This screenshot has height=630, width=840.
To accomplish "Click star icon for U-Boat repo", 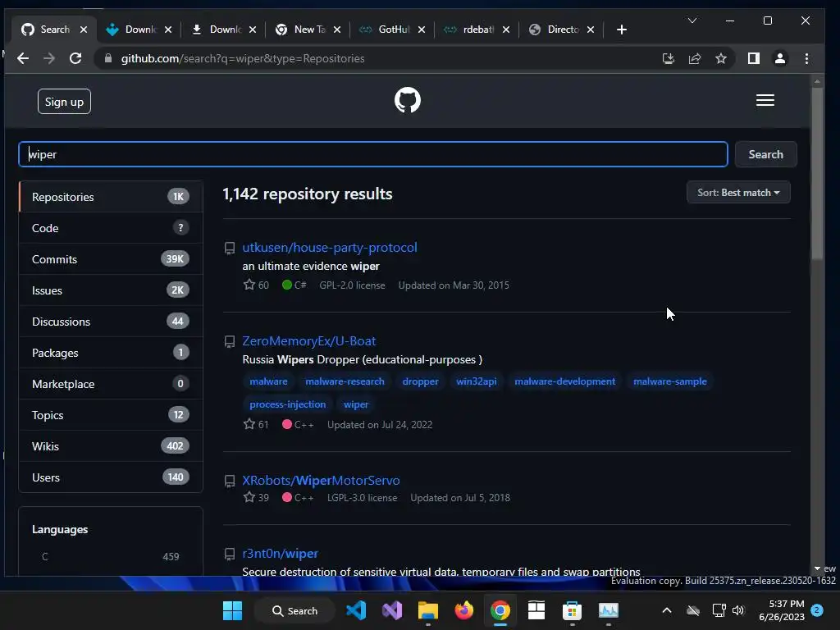I will pyautogui.click(x=249, y=424).
